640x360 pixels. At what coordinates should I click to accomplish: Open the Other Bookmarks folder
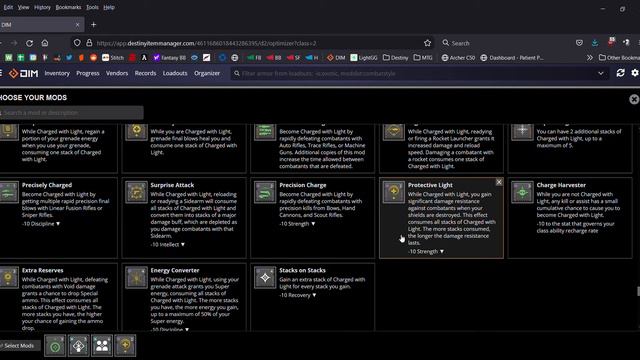tap(619, 58)
